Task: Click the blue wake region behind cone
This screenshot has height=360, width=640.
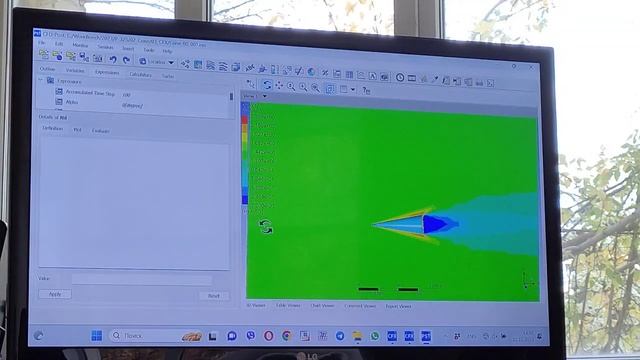Action: [435, 224]
